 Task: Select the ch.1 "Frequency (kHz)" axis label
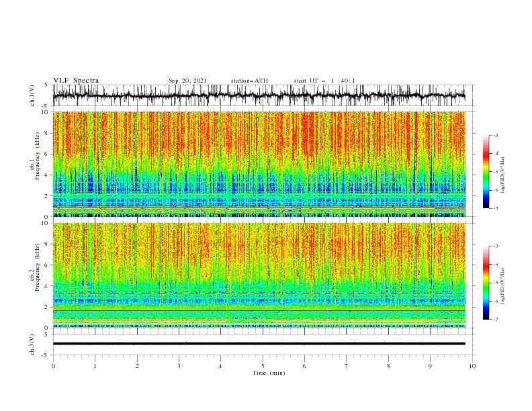[38, 156]
